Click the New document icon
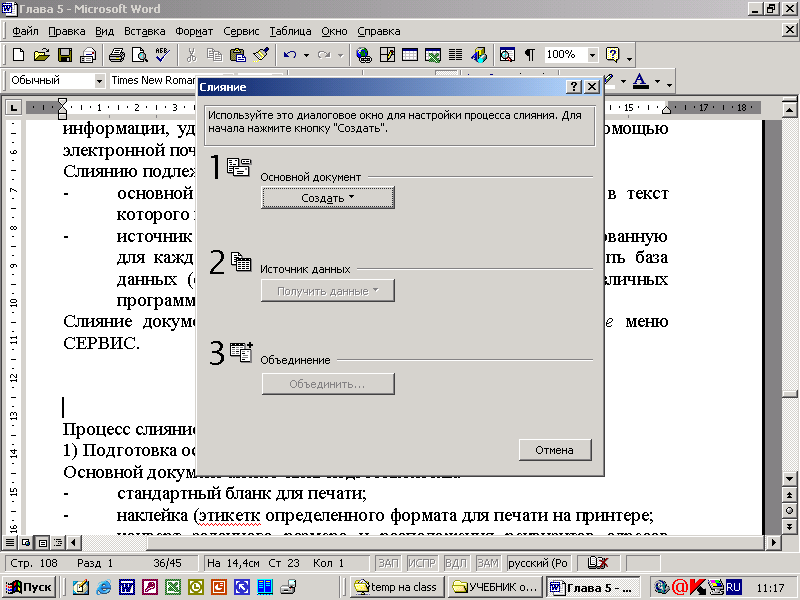 pyautogui.click(x=18, y=55)
